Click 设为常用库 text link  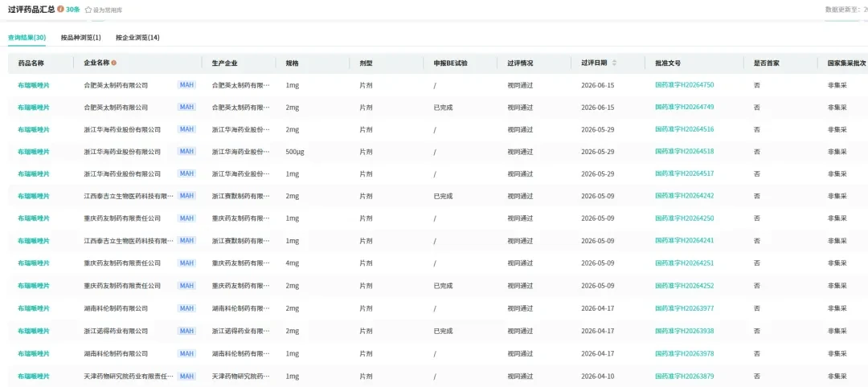pyautogui.click(x=108, y=10)
